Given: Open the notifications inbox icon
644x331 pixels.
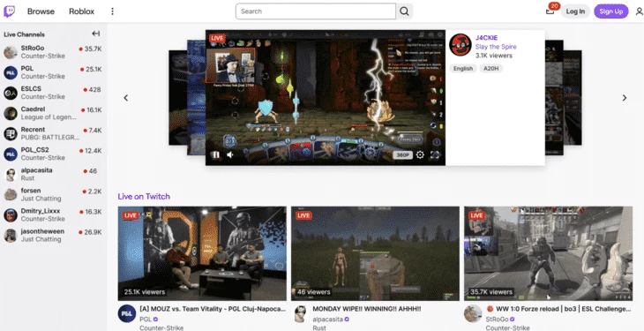Looking at the screenshot, I should click(x=550, y=11).
